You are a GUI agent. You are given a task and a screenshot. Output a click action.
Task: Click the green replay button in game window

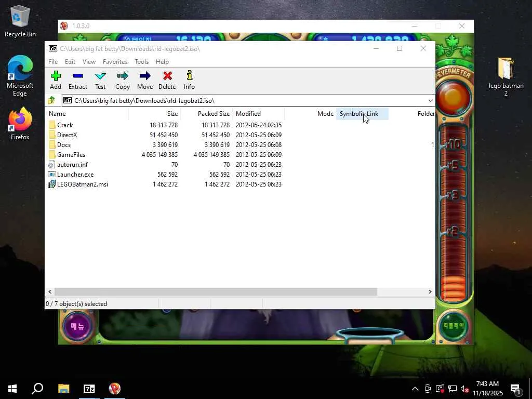pos(454,326)
